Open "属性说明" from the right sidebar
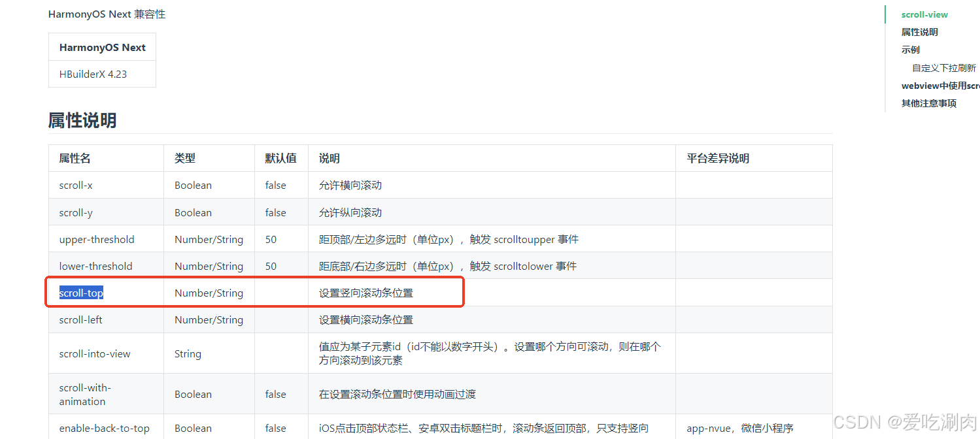 pyautogui.click(x=919, y=31)
